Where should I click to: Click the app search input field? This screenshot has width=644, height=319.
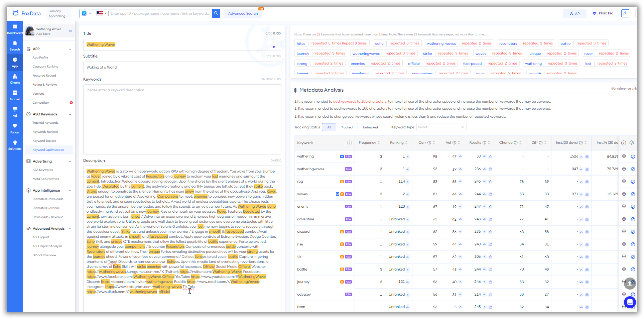(160, 13)
